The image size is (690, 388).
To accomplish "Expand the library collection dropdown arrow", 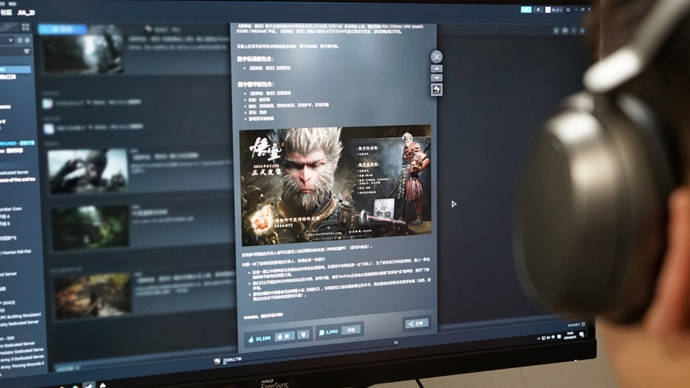I will [10, 40].
